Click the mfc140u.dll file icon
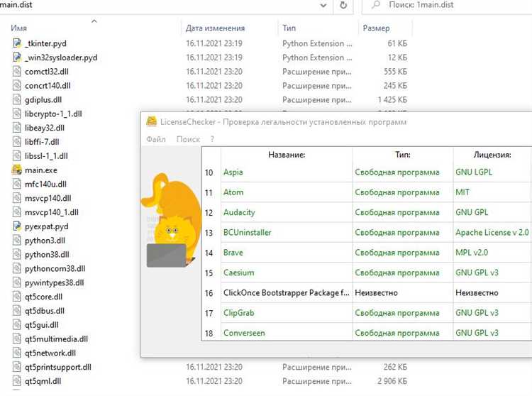 tap(17, 185)
